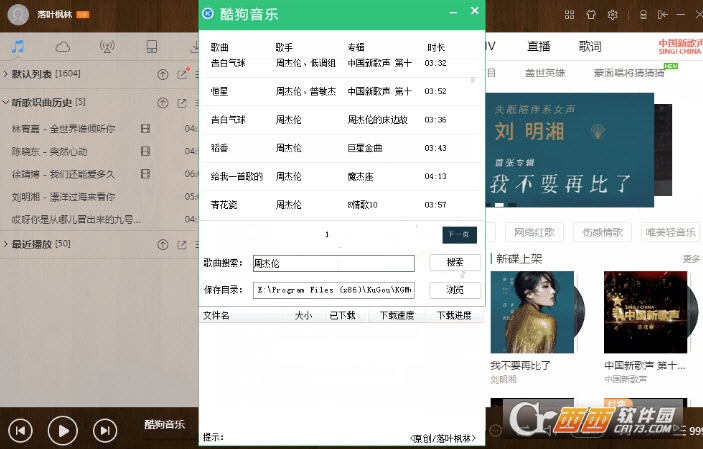Image resolution: width=703 pixels, height=449 pixels.
Task: Click the KuGou logo in green title bar
Action: tap(208, 13)
